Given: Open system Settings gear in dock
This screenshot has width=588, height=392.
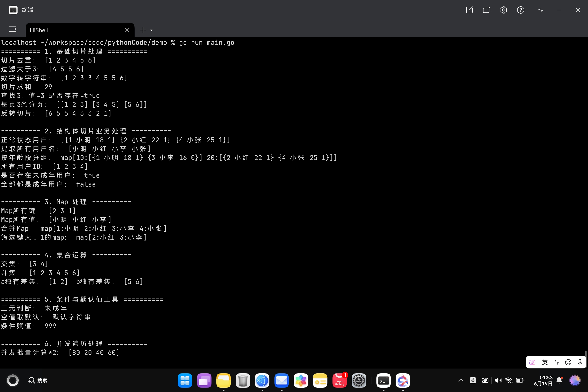Looking at the screenshot, I should 359,380.
